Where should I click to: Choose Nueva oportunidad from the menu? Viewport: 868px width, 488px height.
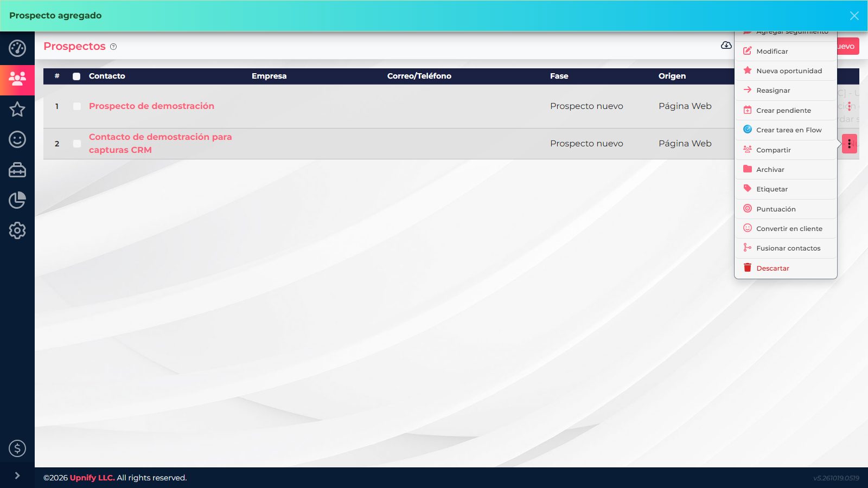[x=786, y=71]
